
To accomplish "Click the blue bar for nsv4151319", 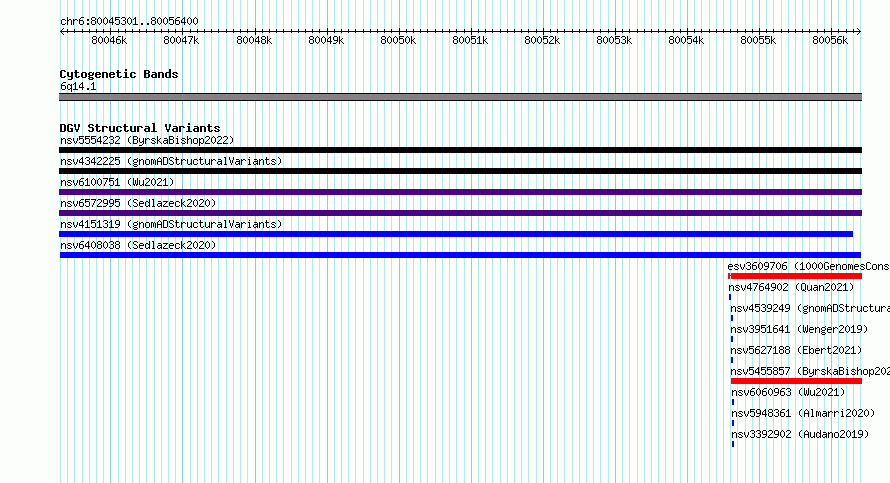I will click(x=456, y=234).
